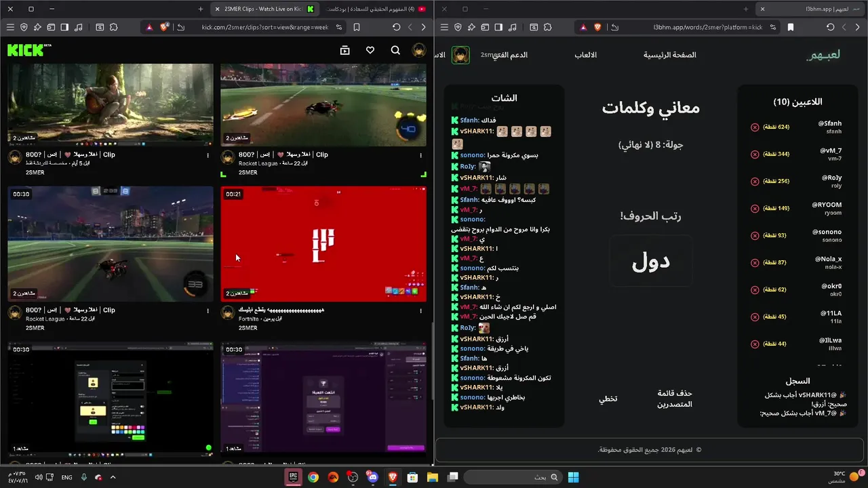The height and width of the screenshot is (488, 868).
Task: Click ENG language indicator in tray
Action: (66, 477)
